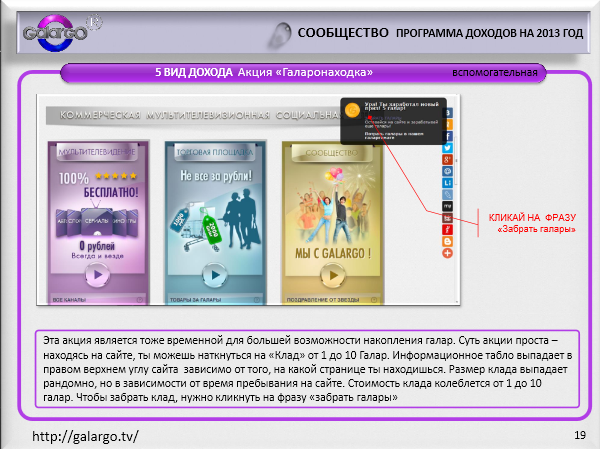Open more sharing options plus icon
600x449 pixels.
448,253
